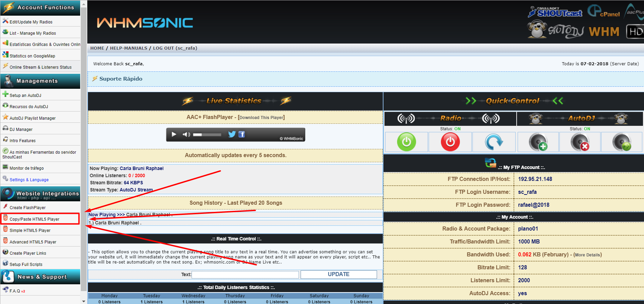Open Settings & Language in the sidebar
The image size is (644, 304).
(29, 180)
